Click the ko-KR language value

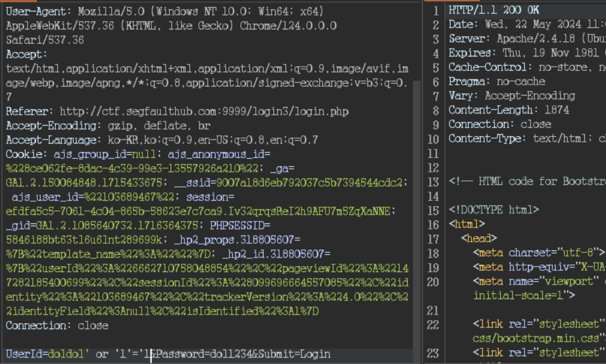tap(123, 140)
